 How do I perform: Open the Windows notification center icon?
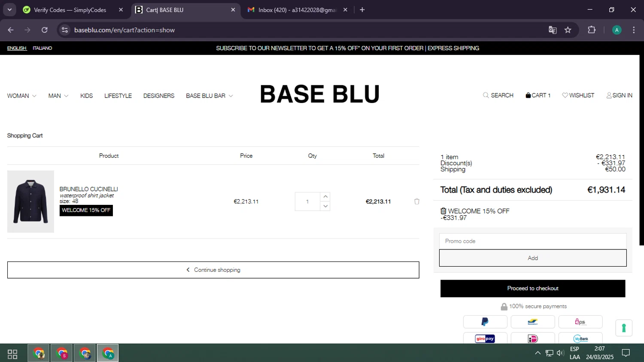626,353
